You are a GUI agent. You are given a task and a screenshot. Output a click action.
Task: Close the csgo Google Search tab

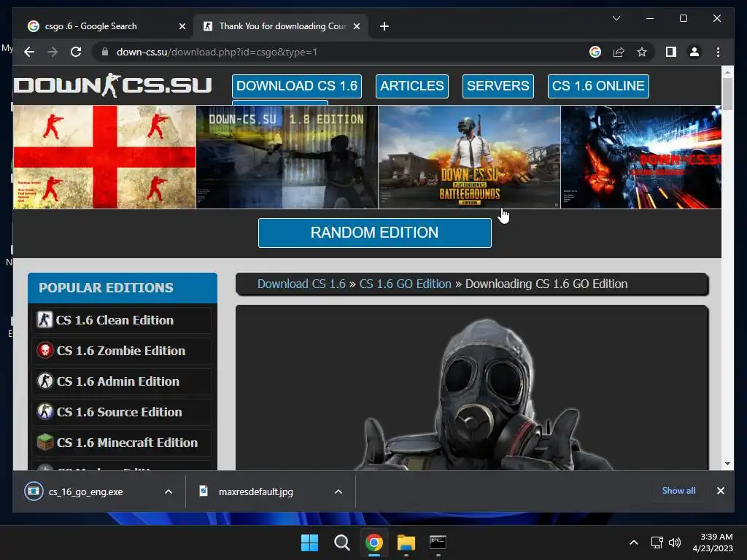click(x=182, y=26)
